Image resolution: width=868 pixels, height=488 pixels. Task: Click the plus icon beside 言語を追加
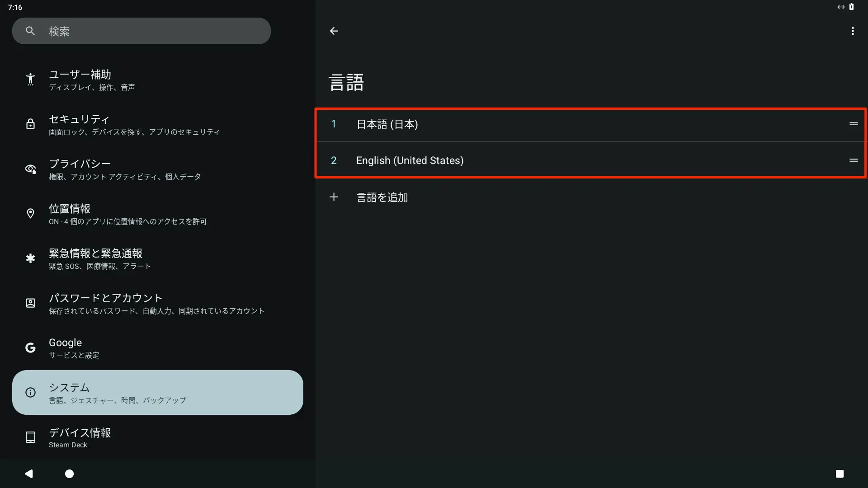(x=334, y=197)
